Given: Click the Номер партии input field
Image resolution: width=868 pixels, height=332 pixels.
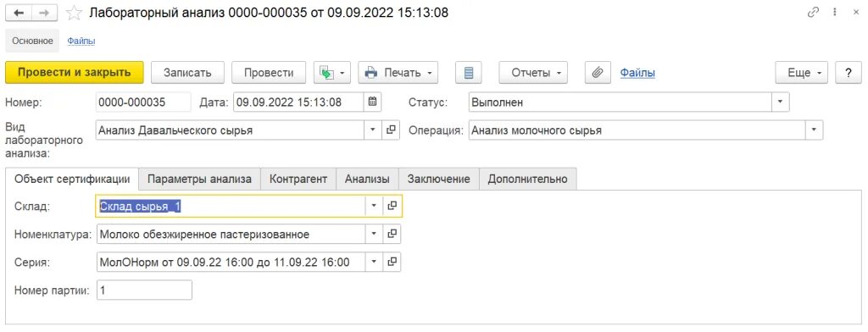Looking at the screenshot, I should (144, 290).
